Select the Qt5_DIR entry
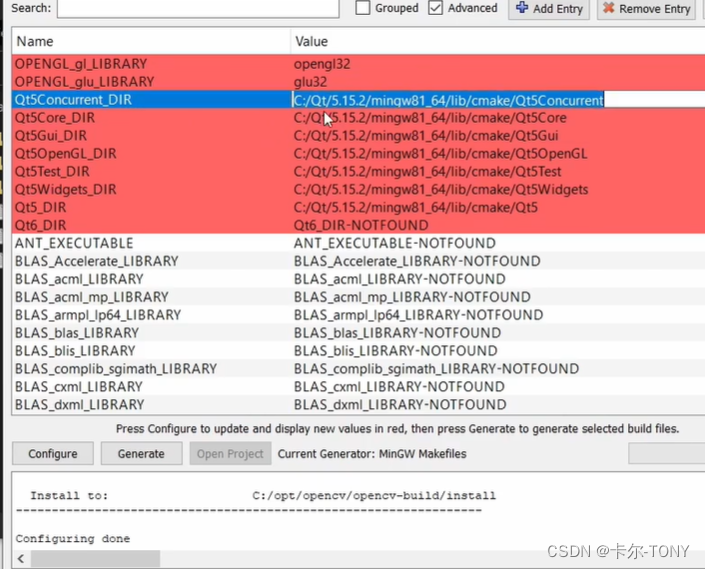The image size is (705, 569). click(x=40, y=208)
